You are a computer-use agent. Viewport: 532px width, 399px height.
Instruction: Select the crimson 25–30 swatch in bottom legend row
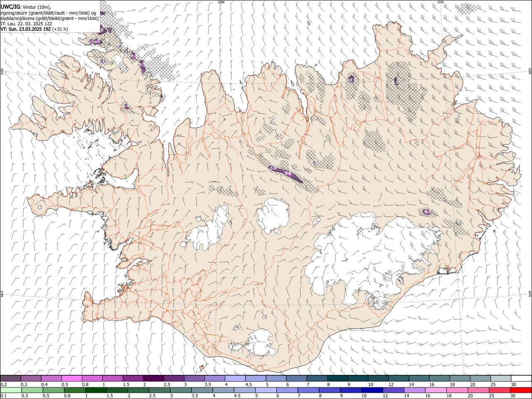(499, 390)
